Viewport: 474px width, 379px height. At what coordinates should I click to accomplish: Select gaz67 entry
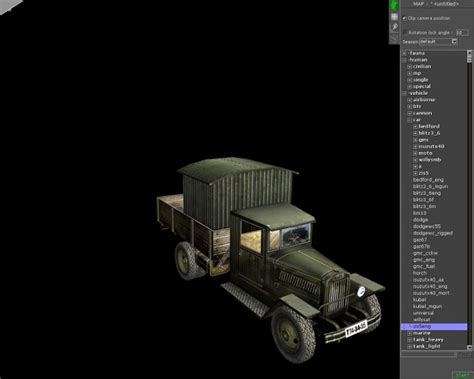[420, 240]
